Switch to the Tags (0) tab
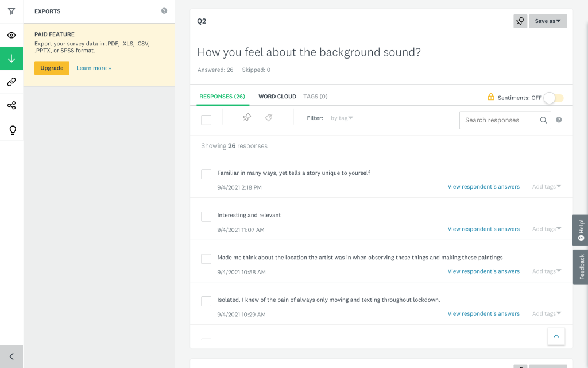Screen dimensions: 588x368 point(315,97)
